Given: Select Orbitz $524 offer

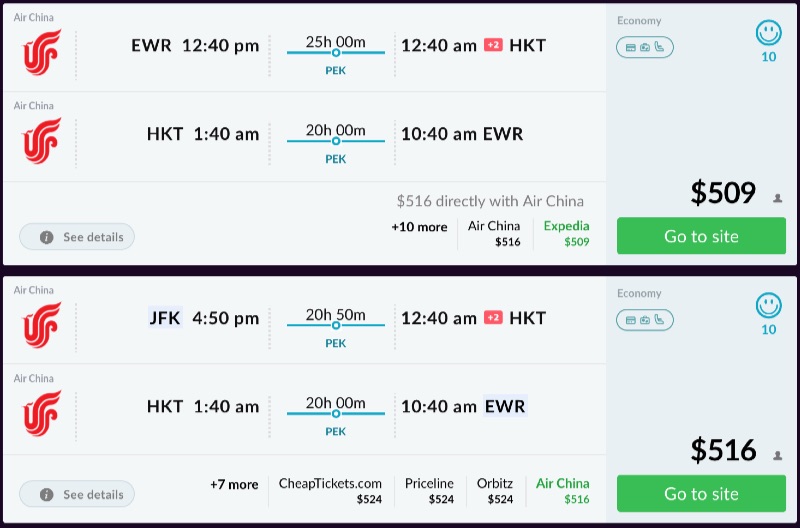Looking at the screenshot, I should [x=495, y=491].
